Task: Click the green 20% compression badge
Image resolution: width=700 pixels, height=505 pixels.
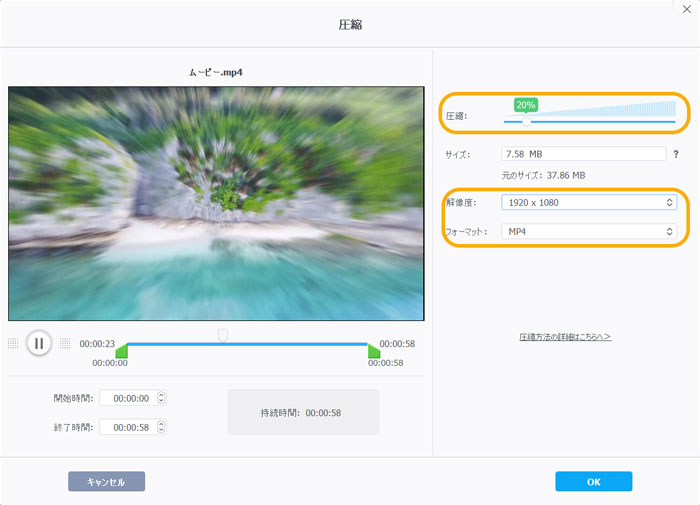Action: tap(525, 105)
